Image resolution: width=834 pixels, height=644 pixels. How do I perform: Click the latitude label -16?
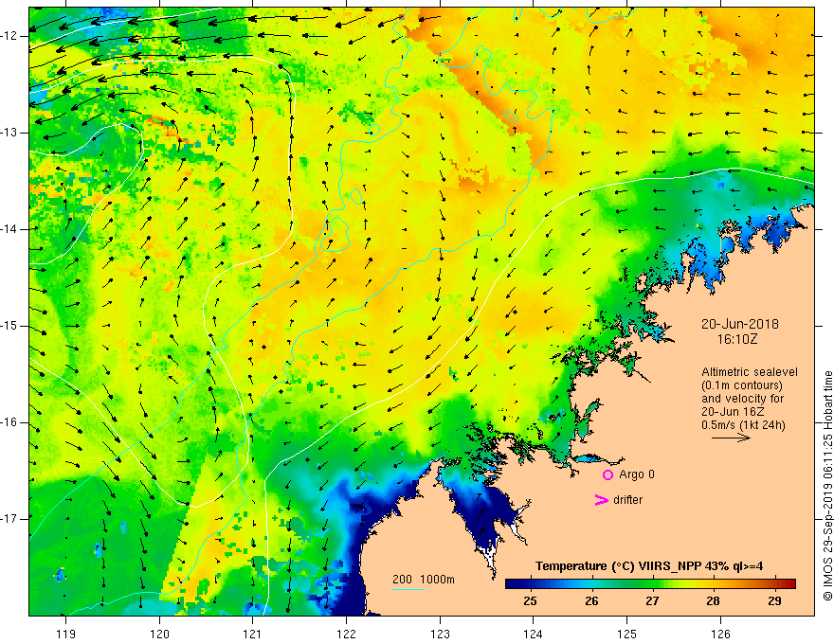(x=9, y=422)
